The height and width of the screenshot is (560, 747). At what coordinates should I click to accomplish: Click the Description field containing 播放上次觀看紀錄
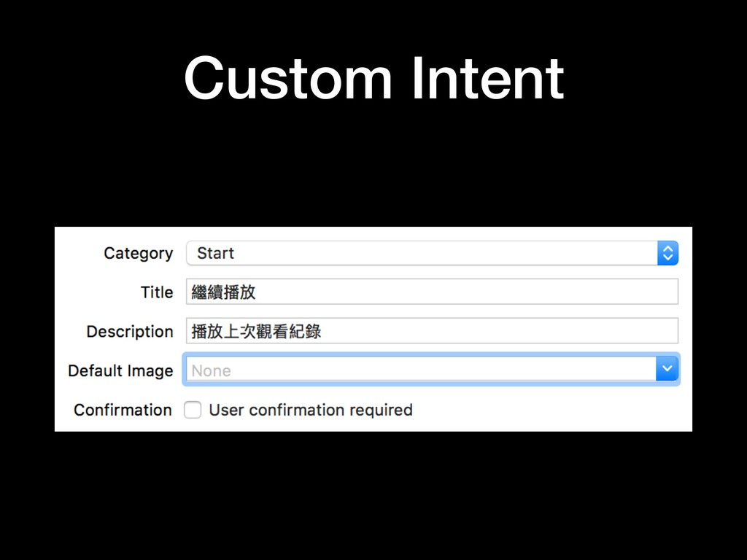432,330
